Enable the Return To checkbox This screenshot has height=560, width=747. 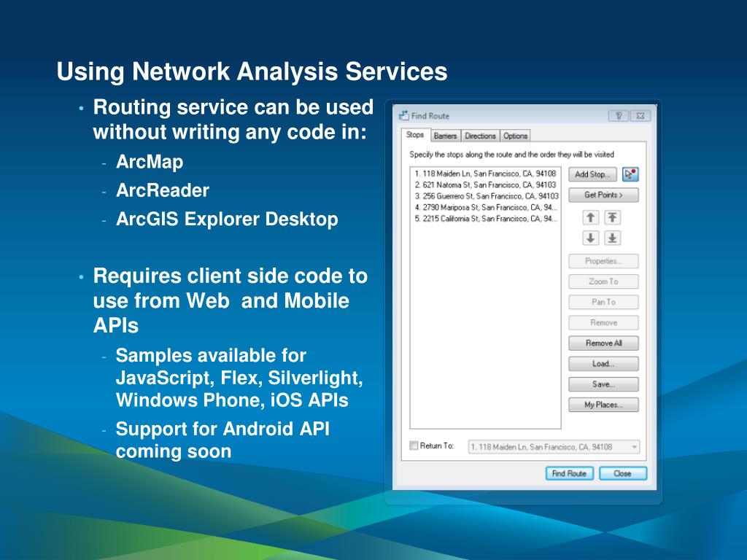pos(414,446)
